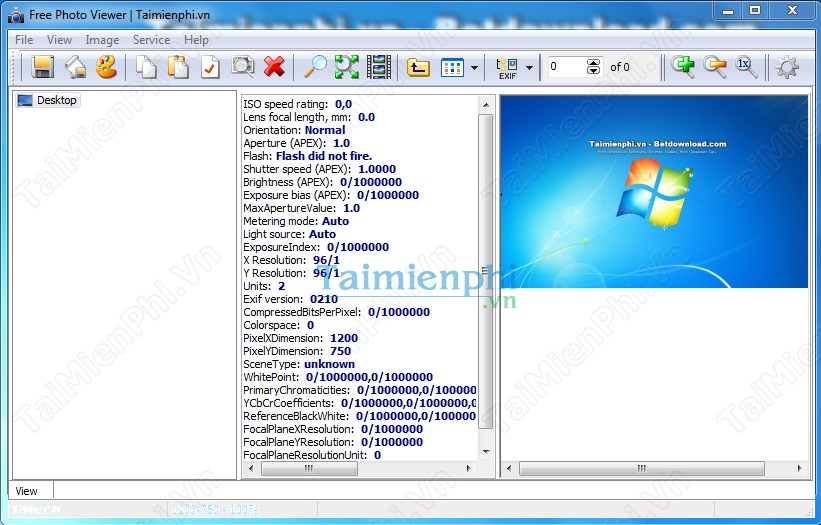The width and height of the screenshot is (821, 525).
Task: Go up one folder level icon
Action: (x=419, y=67)
